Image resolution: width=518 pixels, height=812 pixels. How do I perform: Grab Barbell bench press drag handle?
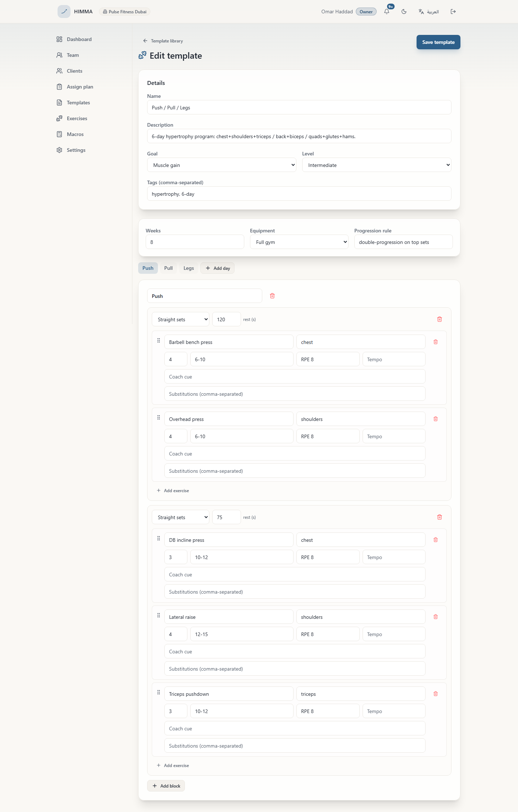point(159,340)
